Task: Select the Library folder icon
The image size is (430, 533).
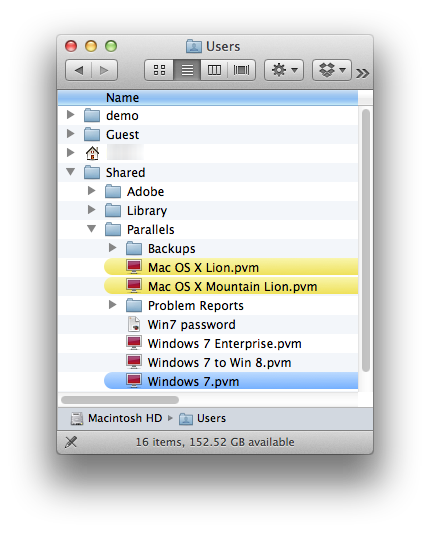Action: tap(113, 211)
